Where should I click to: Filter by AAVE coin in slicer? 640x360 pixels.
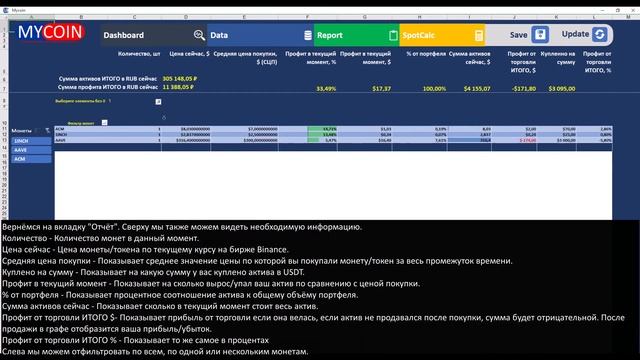tap(31, 150)
